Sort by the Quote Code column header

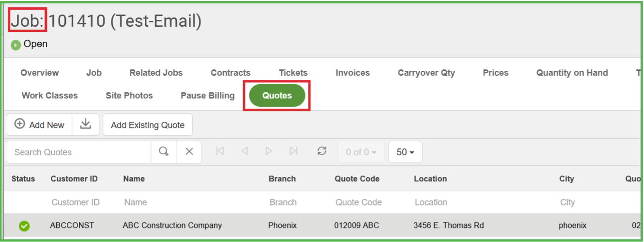tap(357, 178)
